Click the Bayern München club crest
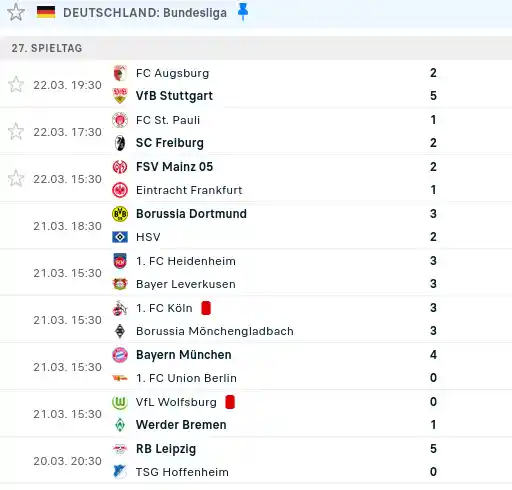 [120, 355]
